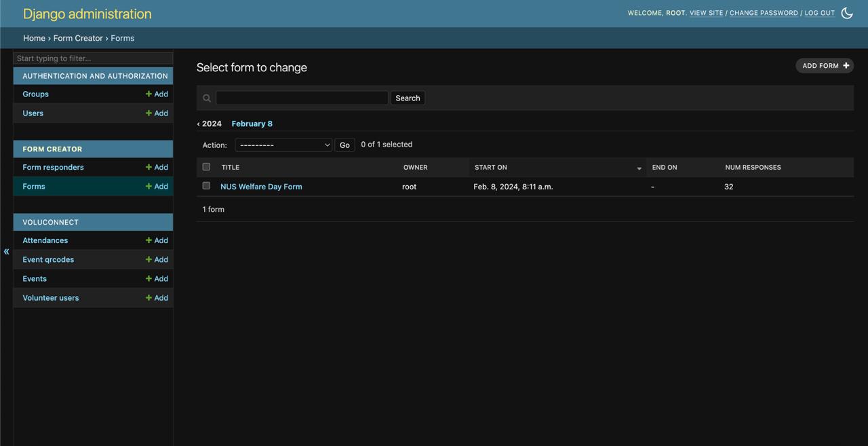
Task: Click the Search button
Action: [408, 98]
